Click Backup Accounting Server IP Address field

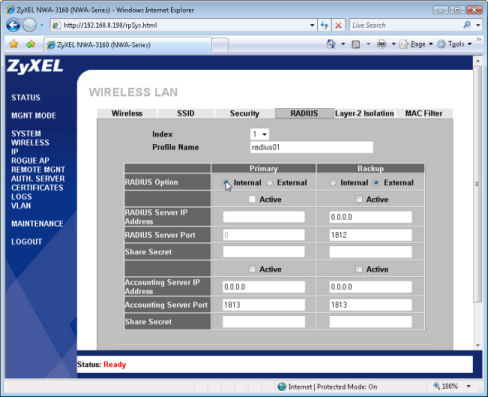point(370,287)
